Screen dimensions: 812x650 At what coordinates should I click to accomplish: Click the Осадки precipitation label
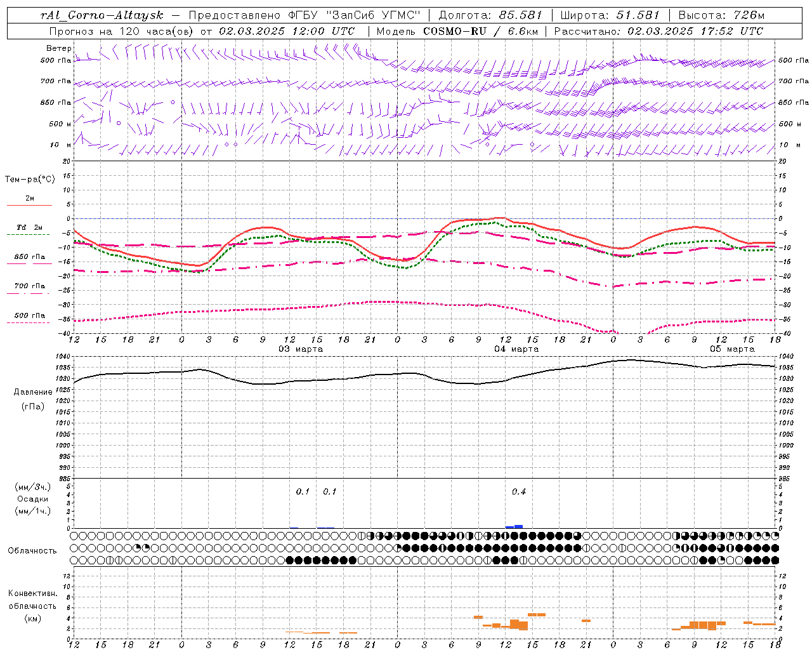click(33, 499)
